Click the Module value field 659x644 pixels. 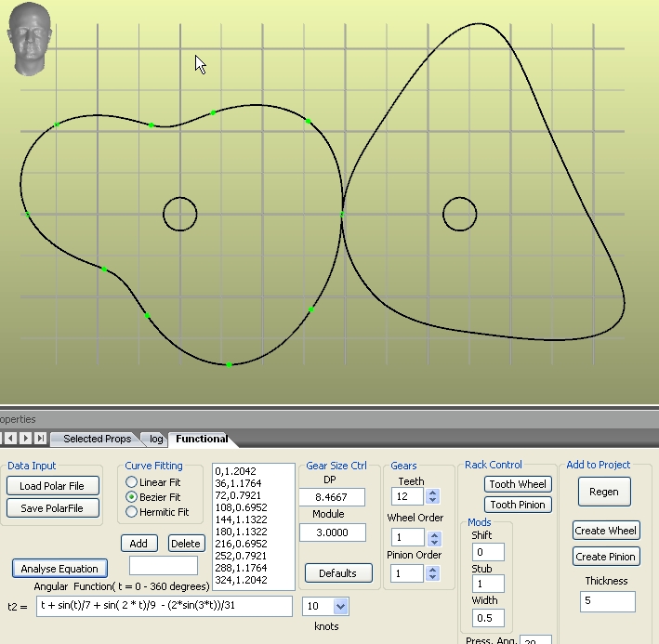coord(332,532)
